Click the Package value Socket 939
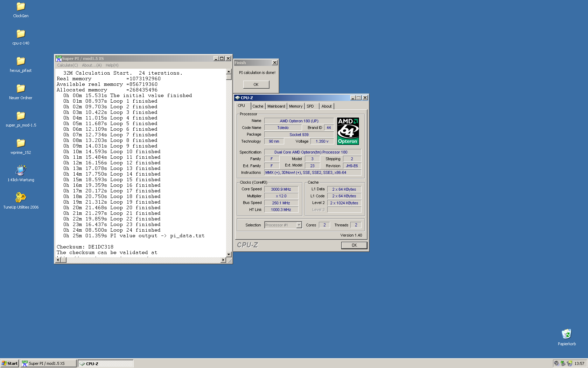 coord(299,135)
